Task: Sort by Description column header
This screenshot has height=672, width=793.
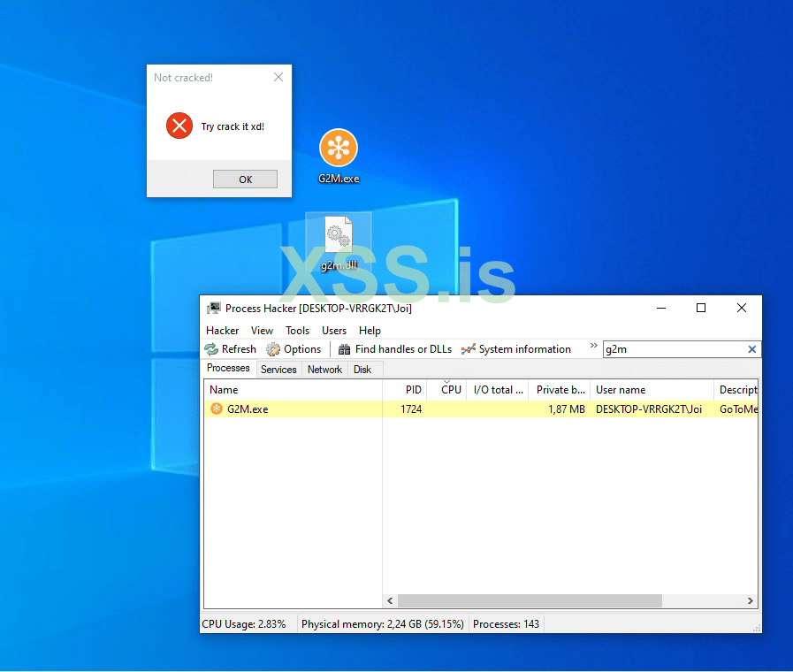Action: click(736, 390)
